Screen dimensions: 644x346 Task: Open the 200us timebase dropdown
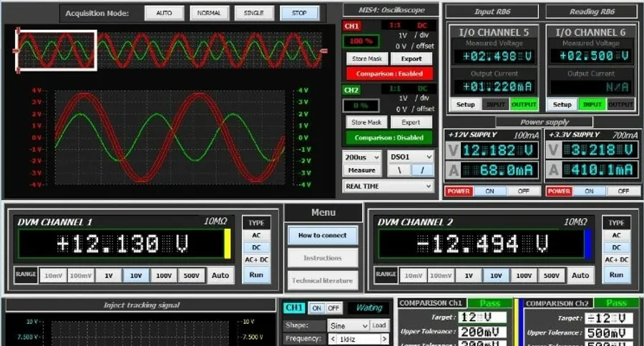362,157
